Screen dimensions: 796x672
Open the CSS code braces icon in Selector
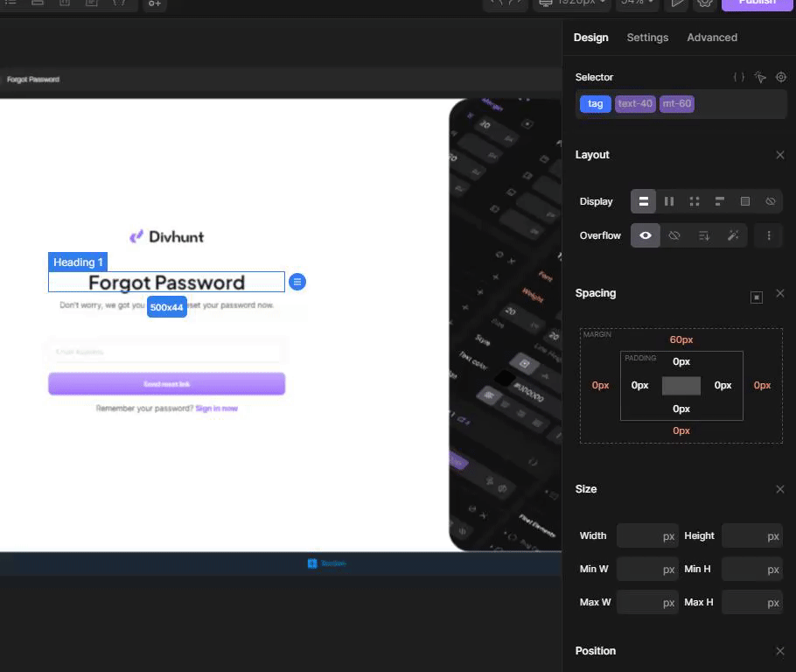click(738, 77)
